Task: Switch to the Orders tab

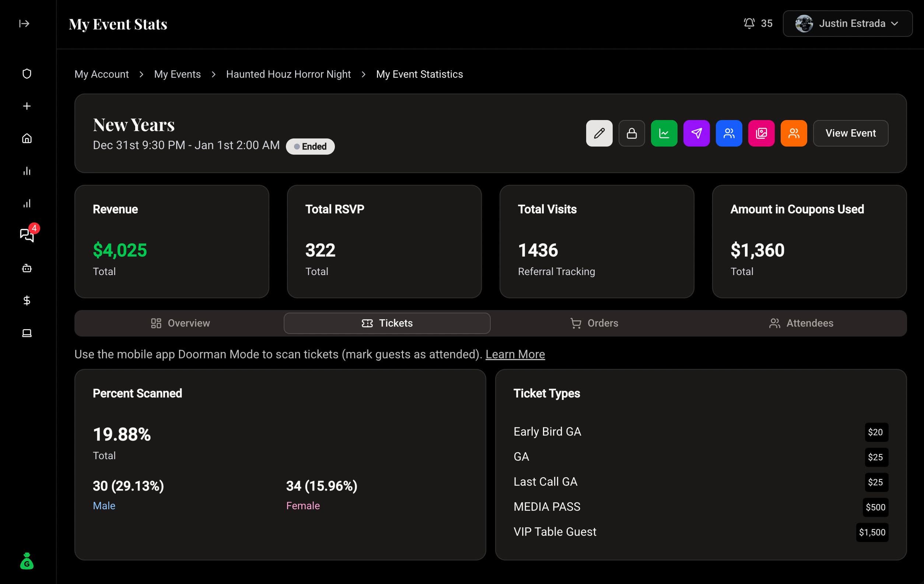Action: pos(594,323)
